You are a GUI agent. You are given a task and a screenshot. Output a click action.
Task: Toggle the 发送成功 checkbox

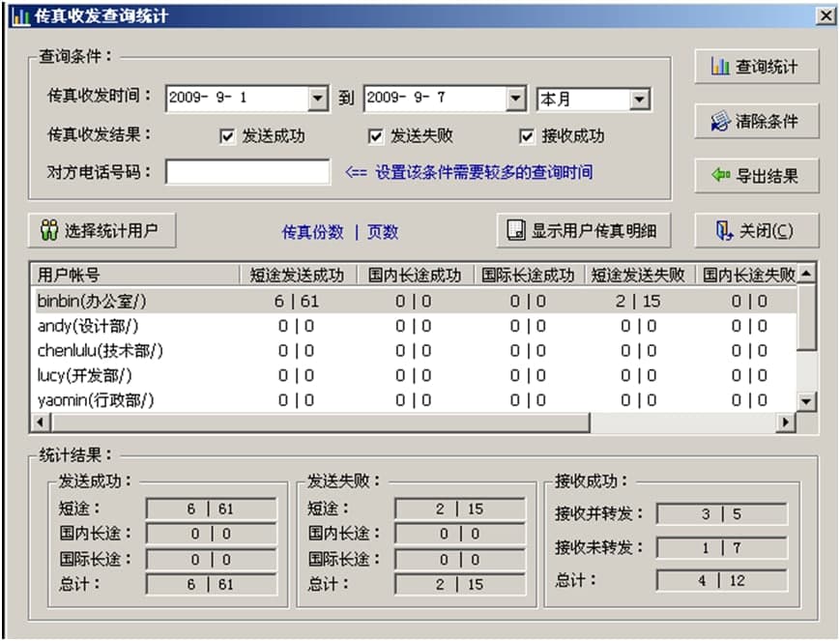228,136
